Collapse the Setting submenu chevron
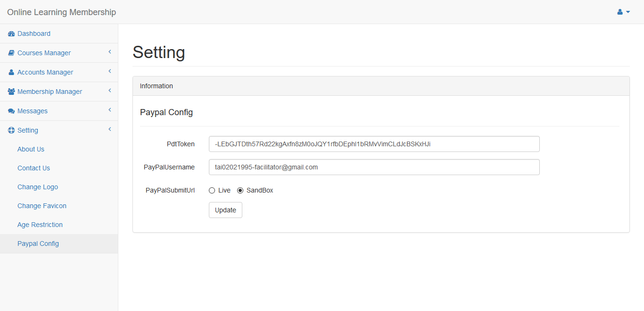 110,129
